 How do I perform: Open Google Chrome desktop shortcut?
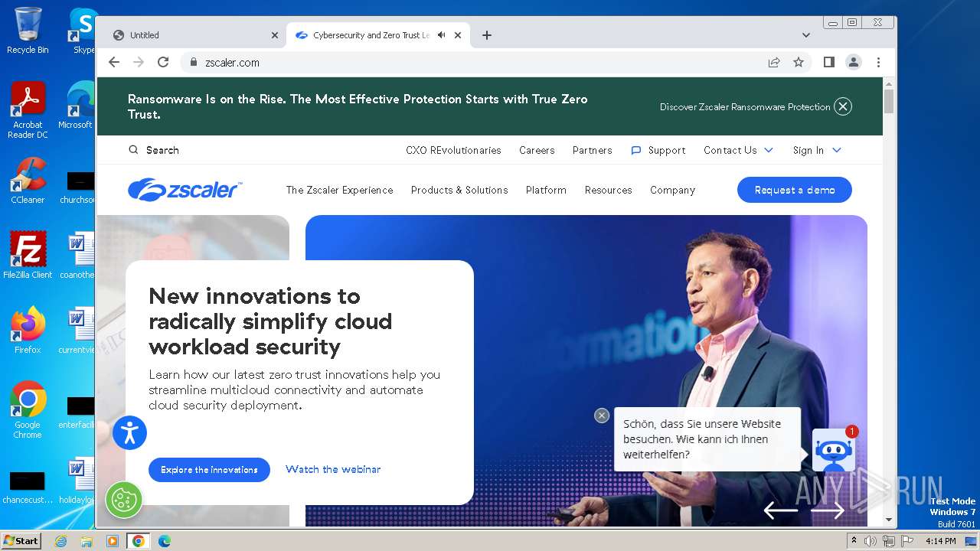point(28,410)
